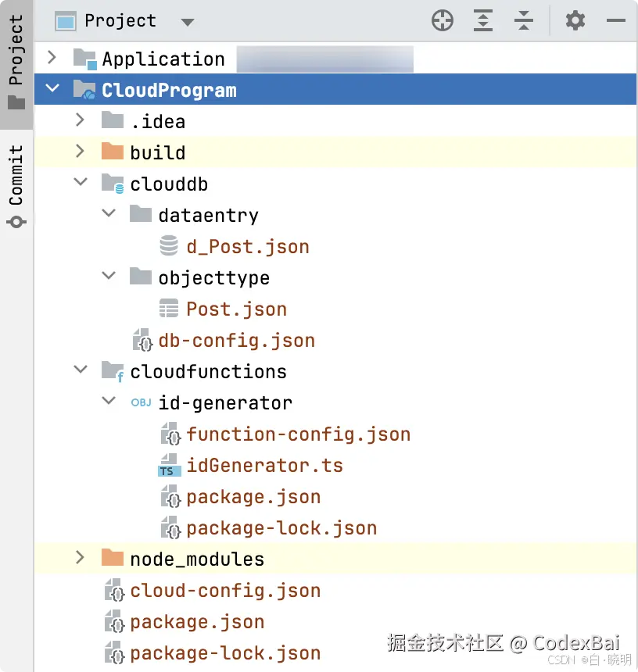
Task: Collapse the CloudProgram node
Action: coord(52,88)
